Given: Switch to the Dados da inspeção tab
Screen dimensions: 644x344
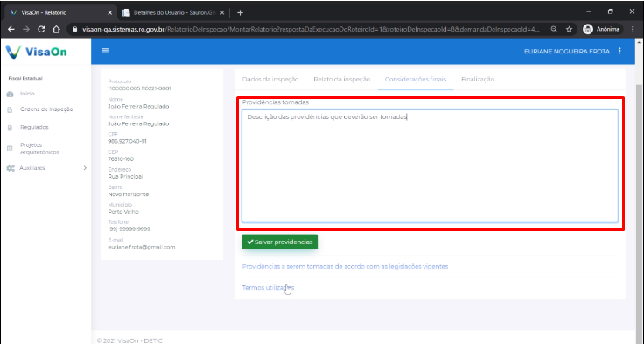Looking at the screenshot, I should coord(270,80).
